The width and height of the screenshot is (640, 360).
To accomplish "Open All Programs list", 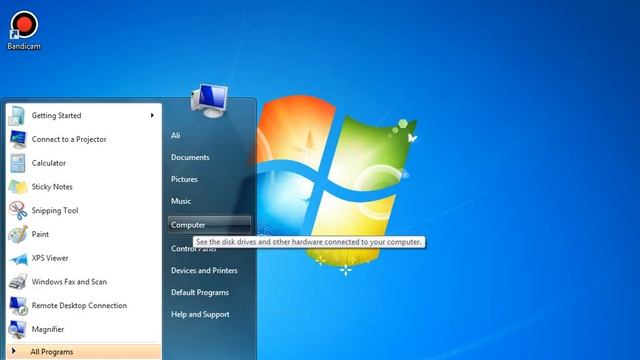I will pyautogui.click(x=84, y=351).
